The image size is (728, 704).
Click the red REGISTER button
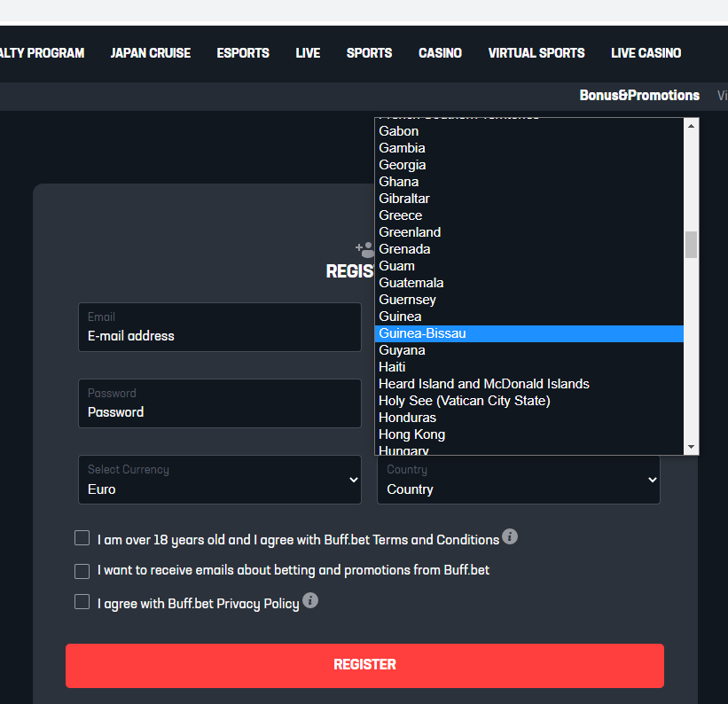[364, 666]
